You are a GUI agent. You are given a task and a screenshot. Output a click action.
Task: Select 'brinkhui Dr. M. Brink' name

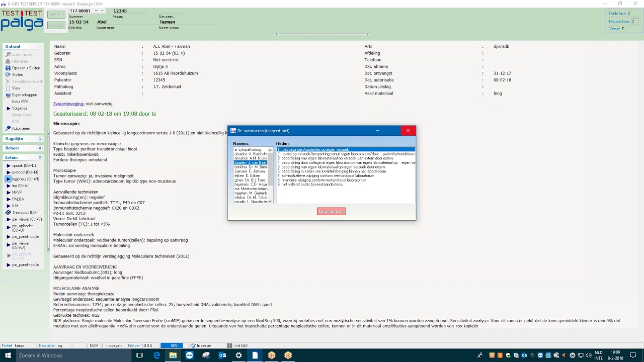(x=251, y=167)
